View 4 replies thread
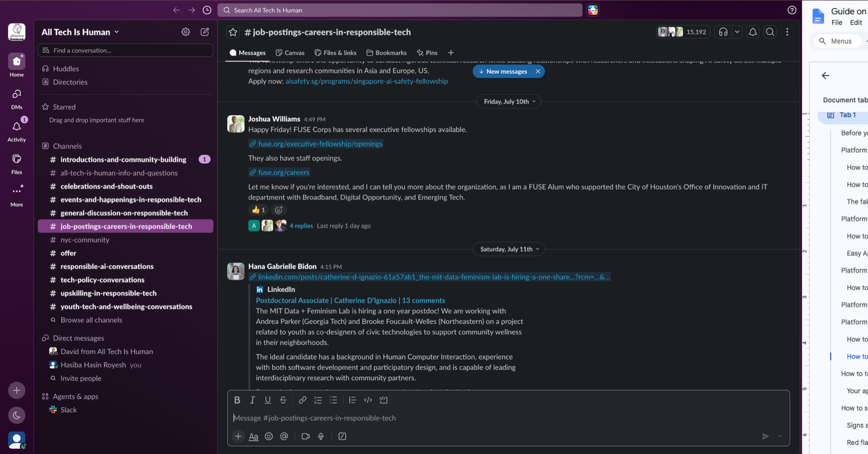 coord(301,225)
